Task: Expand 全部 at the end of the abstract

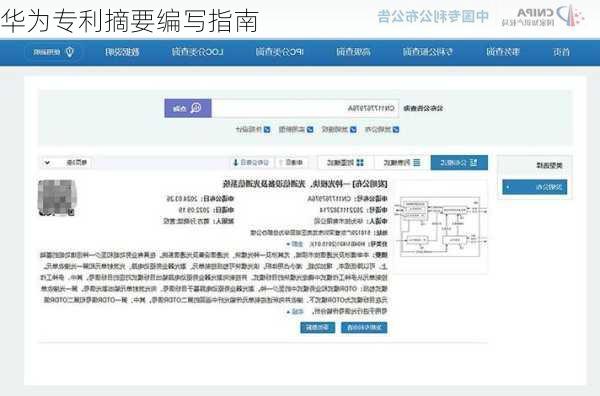Action: pos(295,311)
